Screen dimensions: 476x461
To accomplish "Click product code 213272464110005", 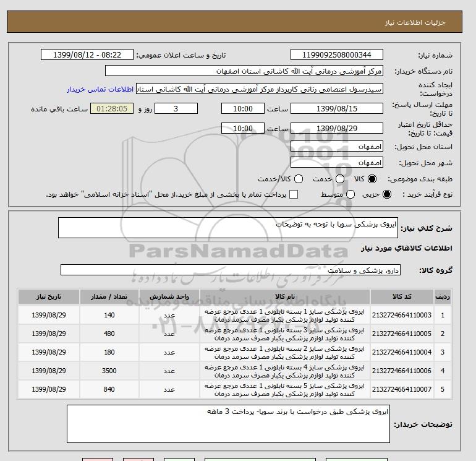I will 402,334.
